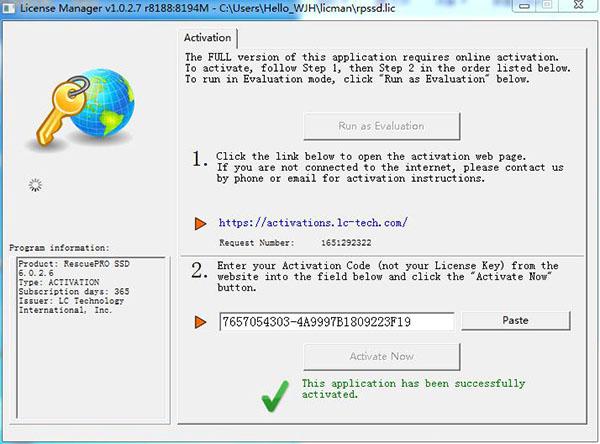
Task: Click the Run as Evaluation button
Action: tap(382, 126)
